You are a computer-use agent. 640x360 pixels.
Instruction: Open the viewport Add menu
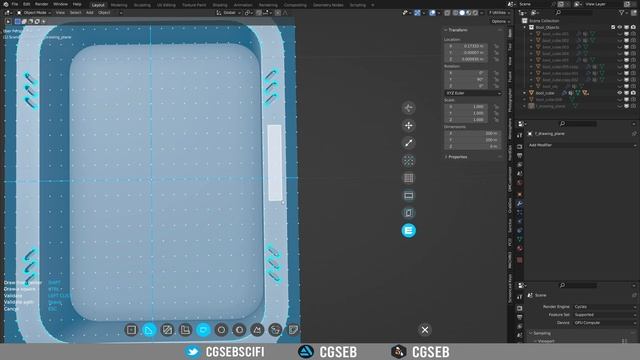(89, 13)
